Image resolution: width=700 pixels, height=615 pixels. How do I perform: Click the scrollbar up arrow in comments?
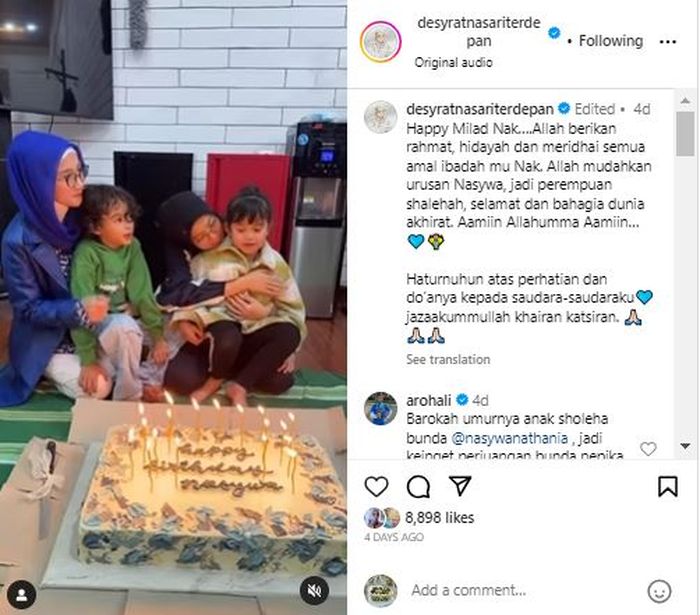685,101
